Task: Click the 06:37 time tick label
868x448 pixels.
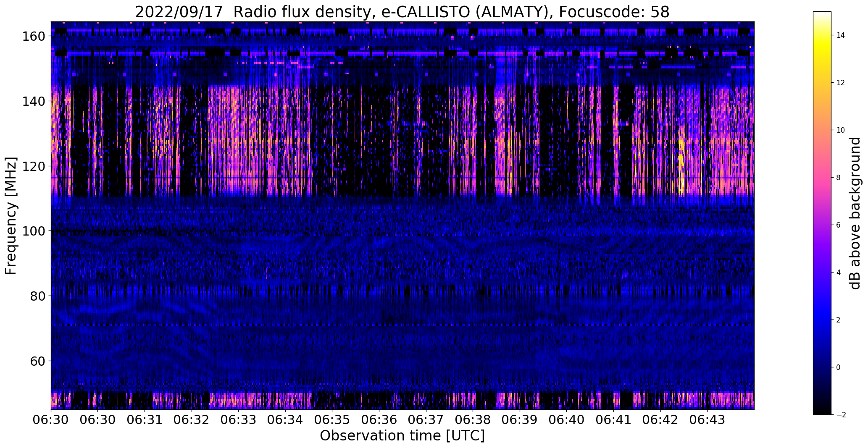Action: [426, 420]
